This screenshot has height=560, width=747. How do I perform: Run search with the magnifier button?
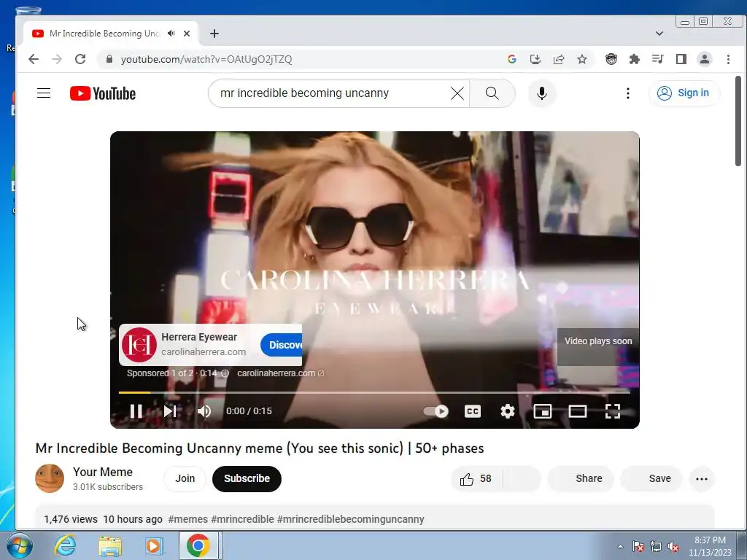[492, 93]
